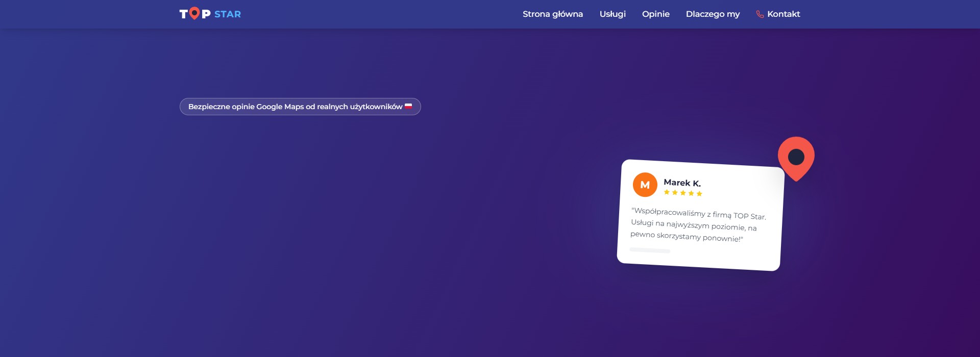Click the TOP STAR logo
980x357 pixels.
tap(210, 14)
